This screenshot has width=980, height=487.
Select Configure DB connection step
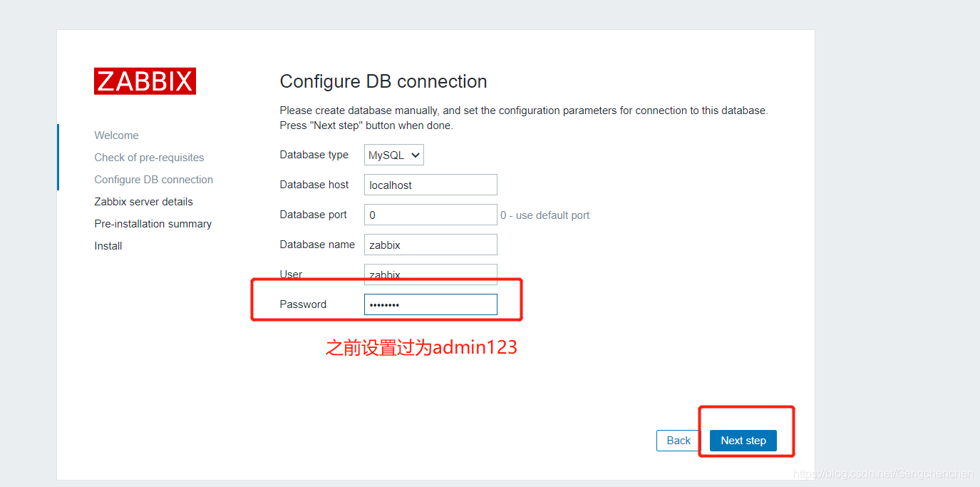[153, 180]
